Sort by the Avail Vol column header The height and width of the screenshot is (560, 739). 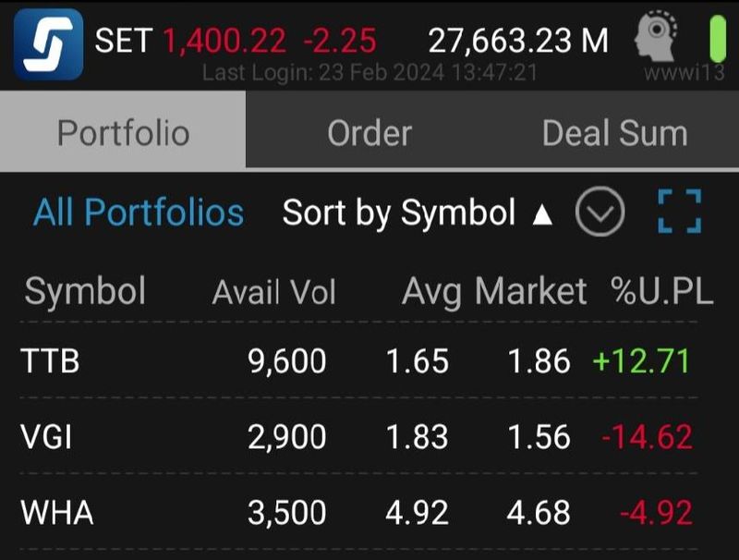[273, 293]
